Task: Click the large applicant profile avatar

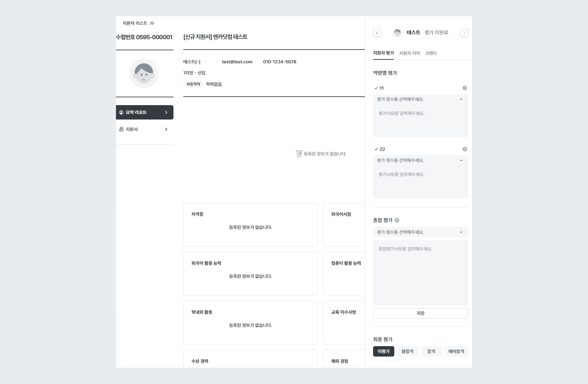Action: (x=144, y=73)
